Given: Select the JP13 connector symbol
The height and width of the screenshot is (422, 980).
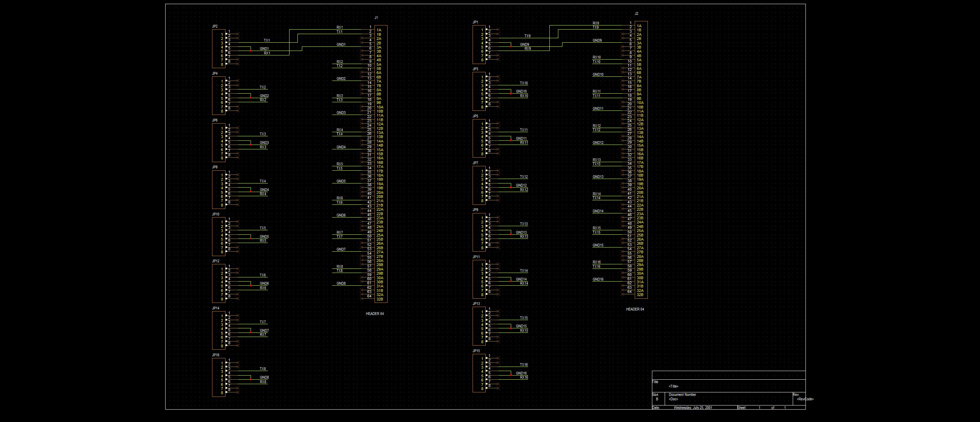Looking at the screenshot, I should click(479, 327).
